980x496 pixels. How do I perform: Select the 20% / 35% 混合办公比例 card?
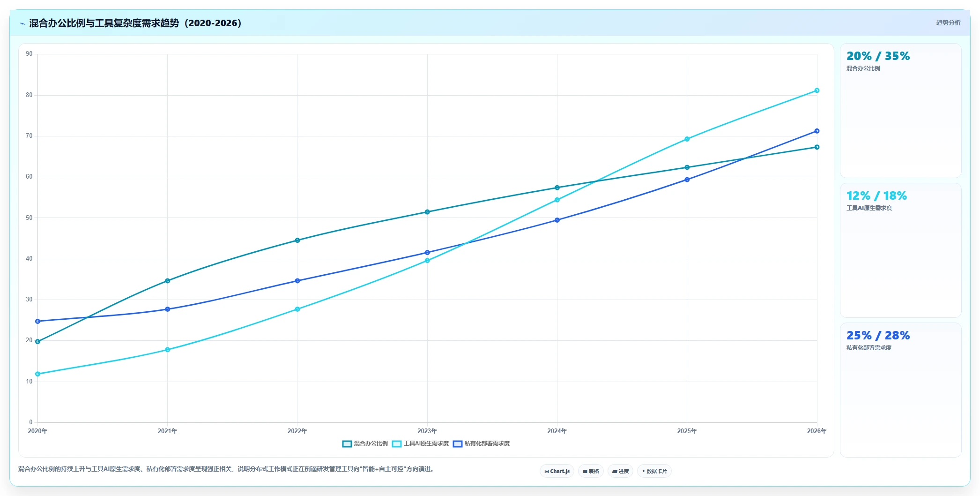click(900, 111)
